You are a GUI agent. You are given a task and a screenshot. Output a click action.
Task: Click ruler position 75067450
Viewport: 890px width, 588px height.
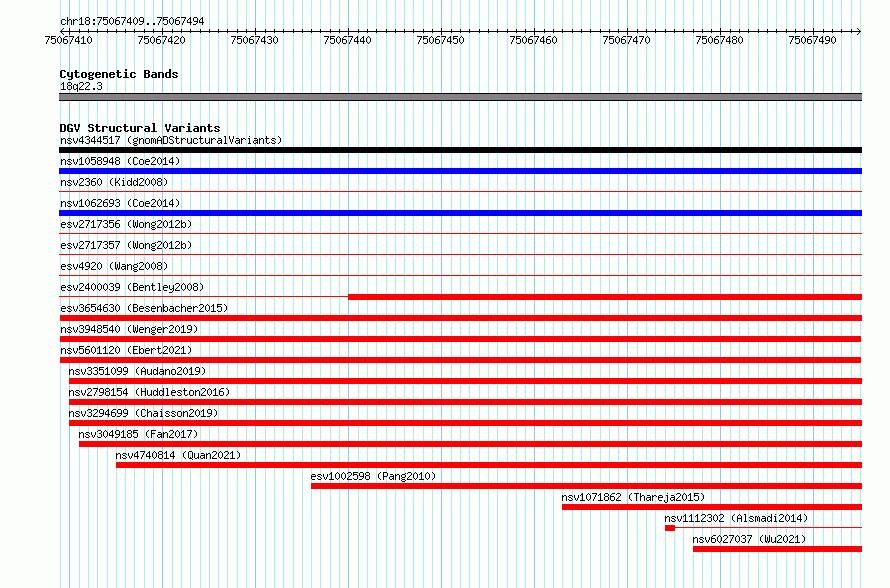click(440, 40)
